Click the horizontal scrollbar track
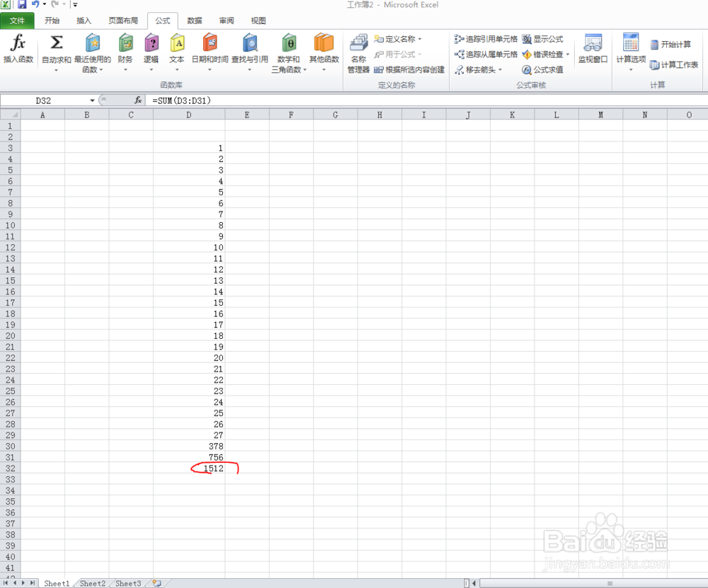The height and width of the screenshot is (588, 708). [593, 583]
